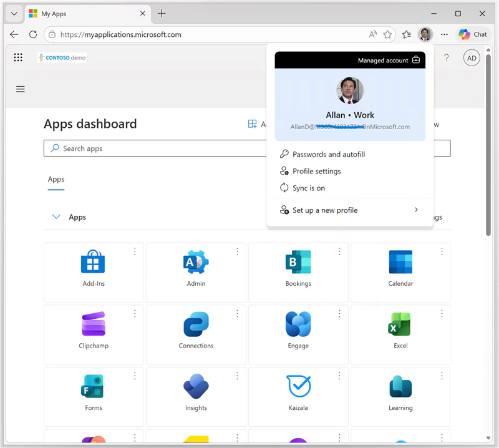
Task: Open more options for Kaizala tile
Action: (x=339, y=376)
